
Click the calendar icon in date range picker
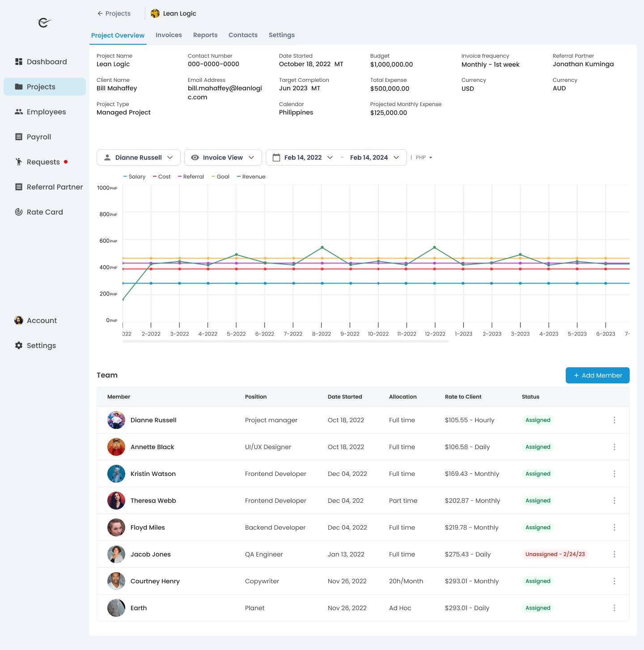click(278, 157)
